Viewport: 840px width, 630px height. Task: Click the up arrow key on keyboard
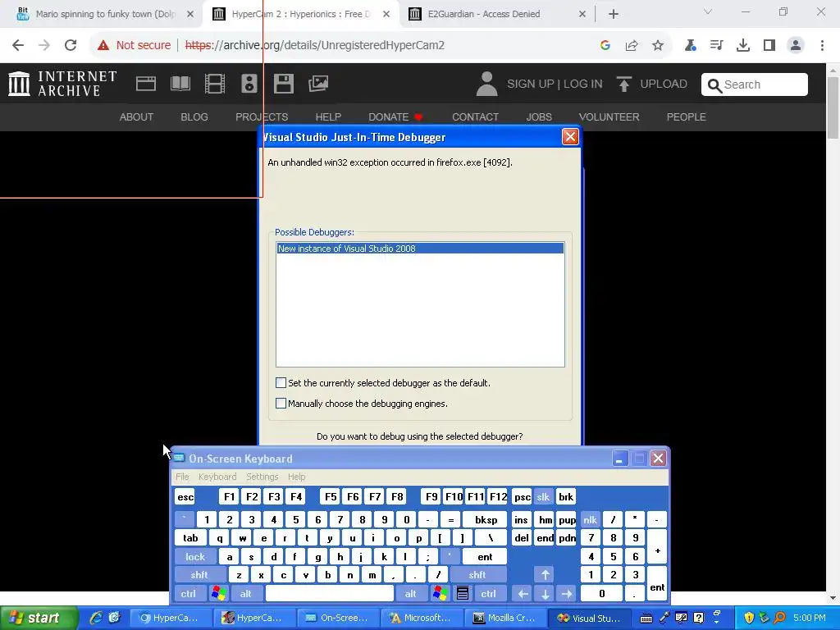(x=545, y=575)
